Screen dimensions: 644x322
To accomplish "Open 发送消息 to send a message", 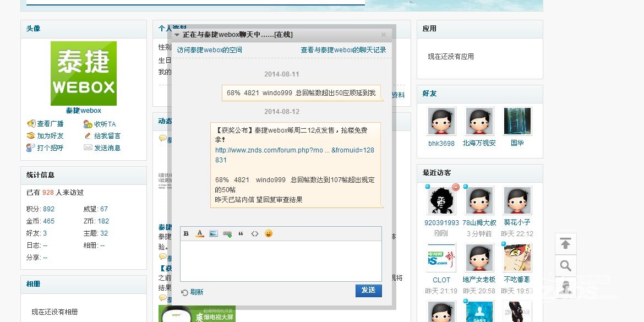I will 107,148.
